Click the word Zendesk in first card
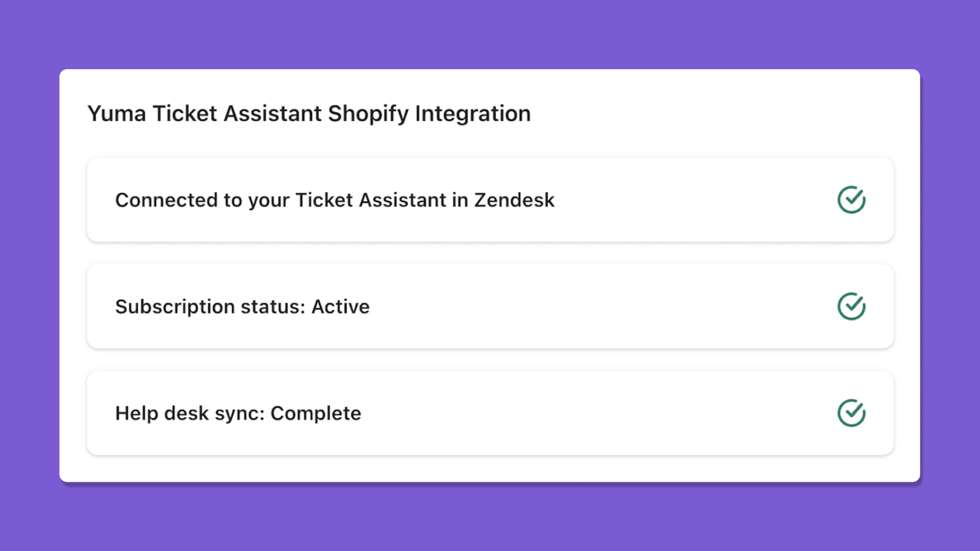980x551 pixels. 514,200
